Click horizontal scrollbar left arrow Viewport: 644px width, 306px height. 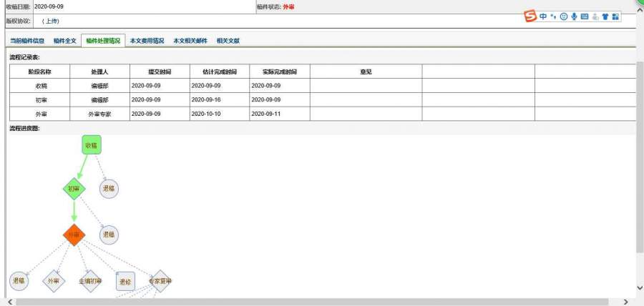tap(10, 302)
